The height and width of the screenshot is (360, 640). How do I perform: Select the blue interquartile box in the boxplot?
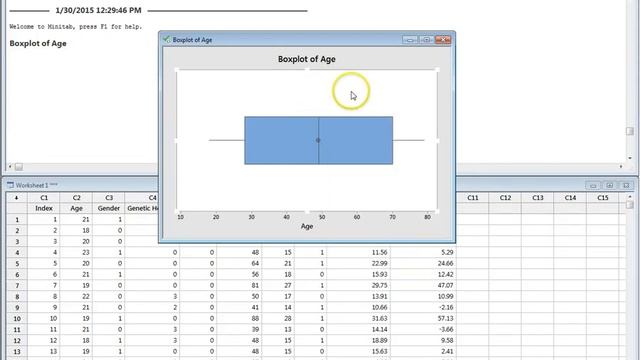pyautogui.click(x=318, y=140)
